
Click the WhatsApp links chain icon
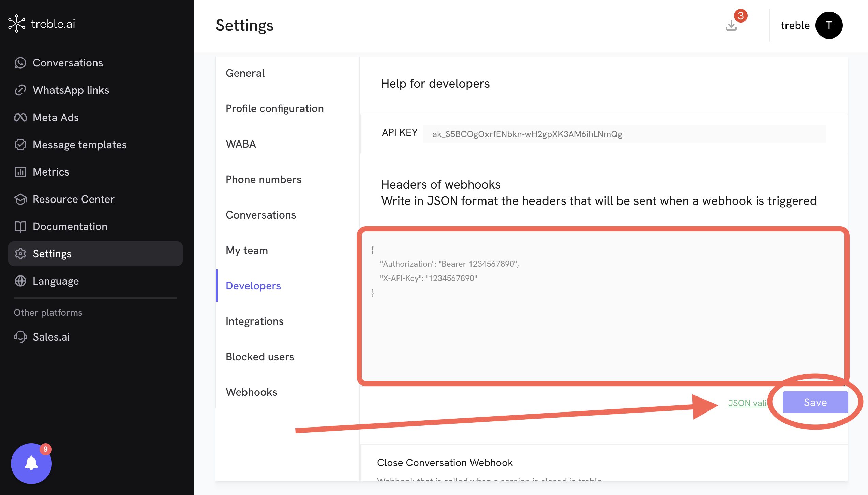pos(20,90)
